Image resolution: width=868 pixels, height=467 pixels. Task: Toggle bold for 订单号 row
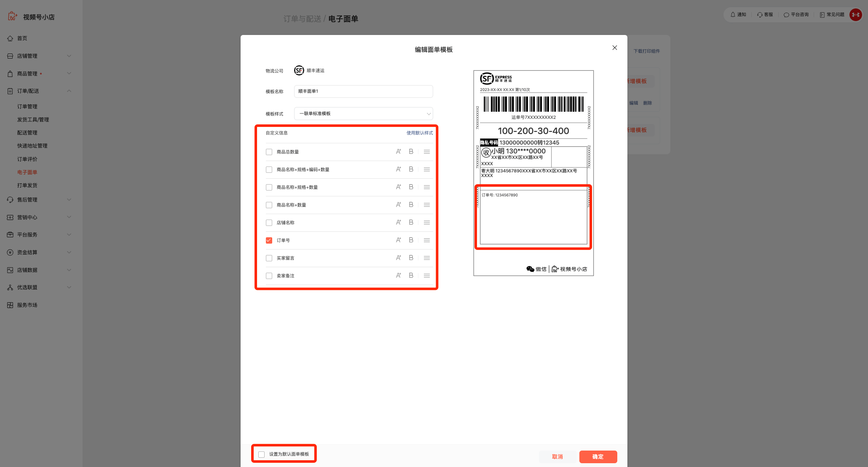[x=411, y=240]
